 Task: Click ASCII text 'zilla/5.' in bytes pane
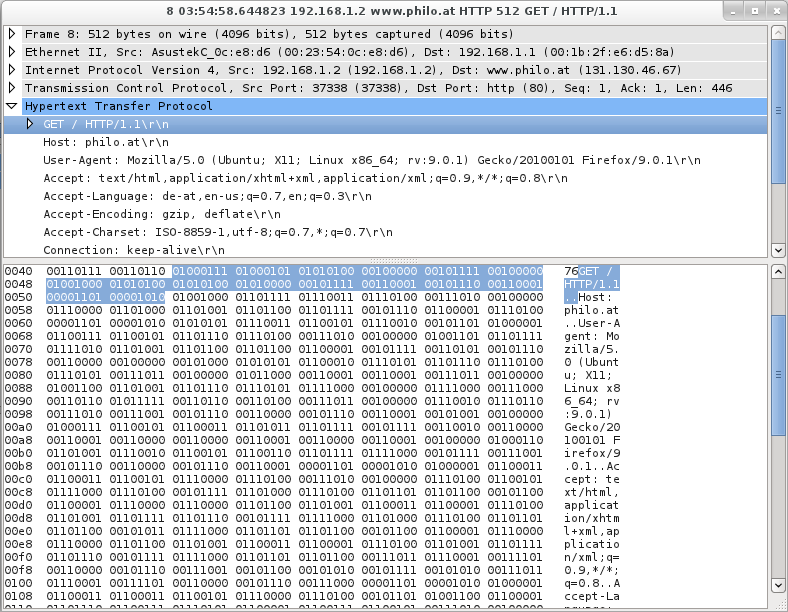pos(592,349)
